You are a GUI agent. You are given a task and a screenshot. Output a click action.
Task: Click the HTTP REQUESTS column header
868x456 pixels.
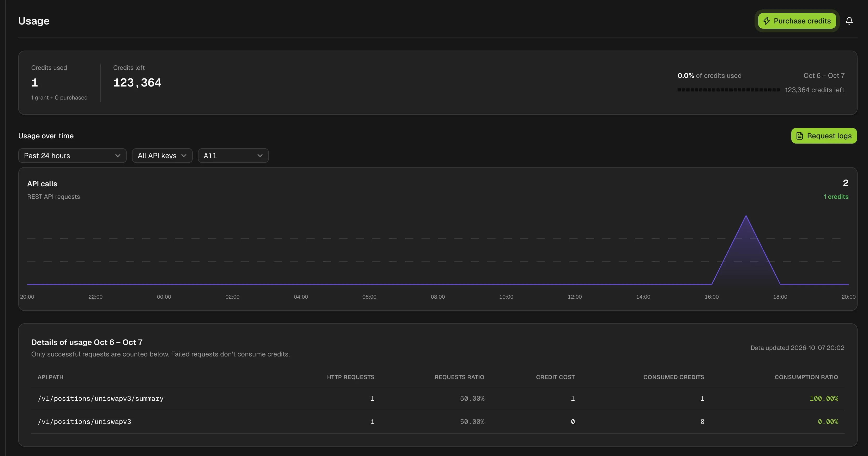tap(351, 377)
